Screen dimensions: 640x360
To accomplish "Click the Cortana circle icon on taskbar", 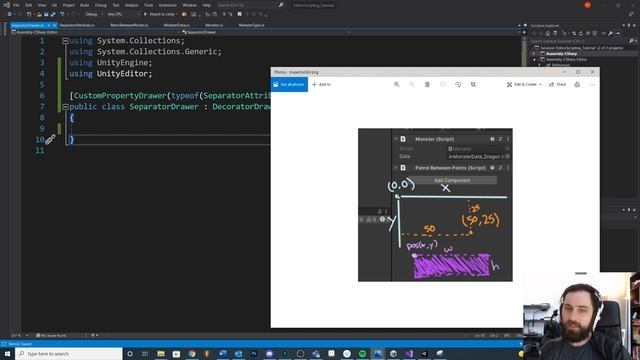I will [x=130, y=353].
